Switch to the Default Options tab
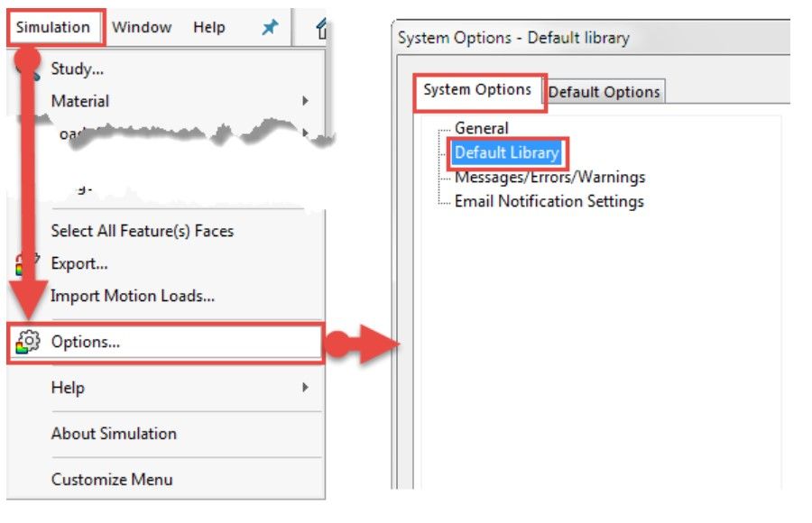The image size is (812, 523). coord(604,92)
